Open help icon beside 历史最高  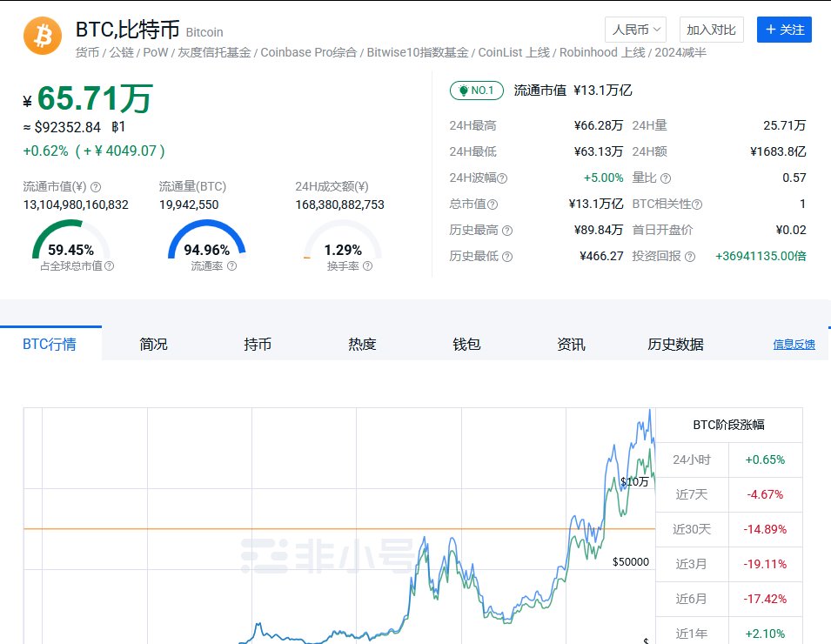point(507,231)
